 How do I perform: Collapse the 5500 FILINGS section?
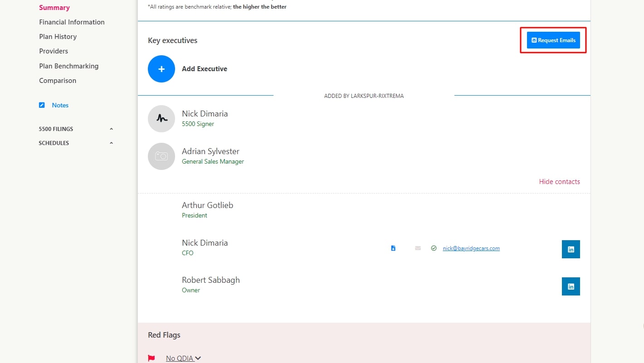111,129
